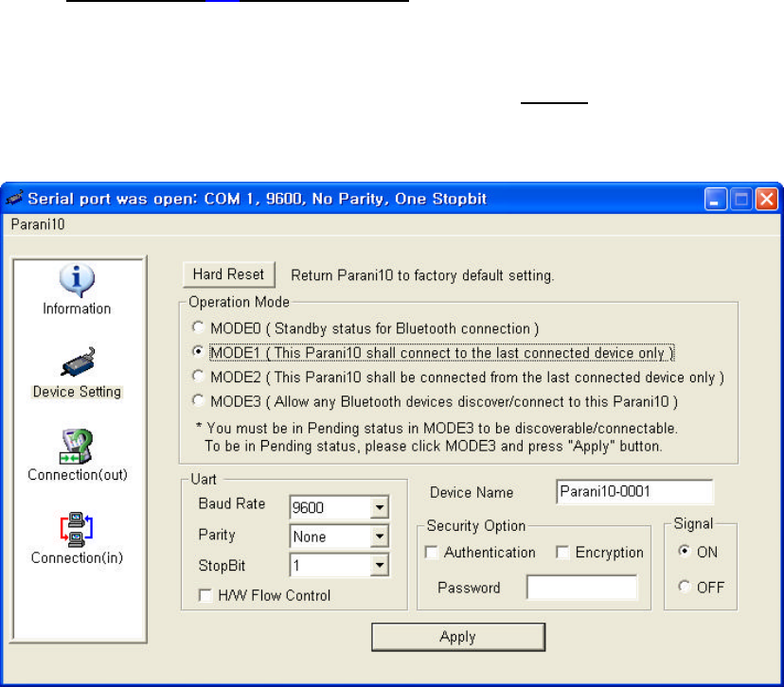Tick the Authentication checkbox
Viewport: 784px width, 687px height.
[x=431, y=552]
